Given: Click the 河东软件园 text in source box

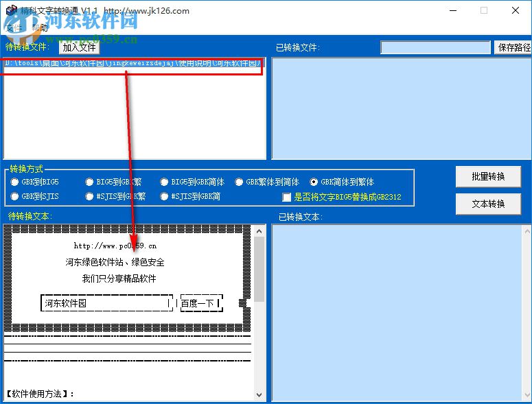Looking at the screenshot, I should point(65,303).
